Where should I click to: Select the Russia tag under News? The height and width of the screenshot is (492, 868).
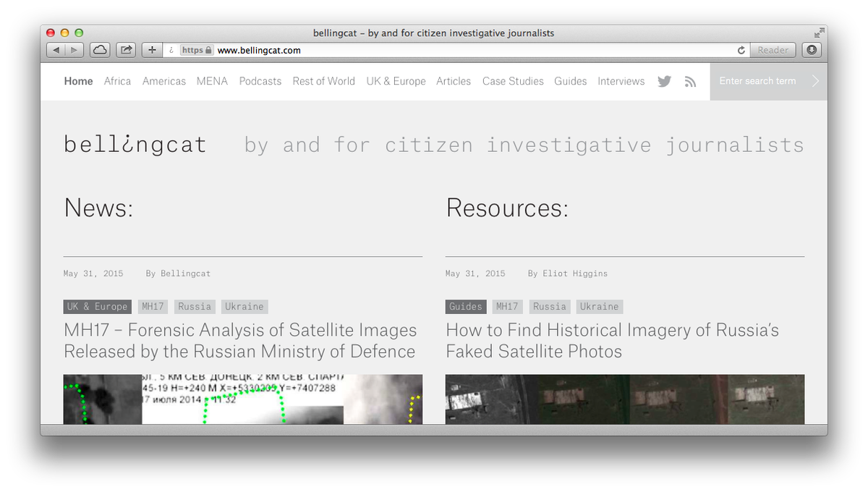tap(195, 307)
